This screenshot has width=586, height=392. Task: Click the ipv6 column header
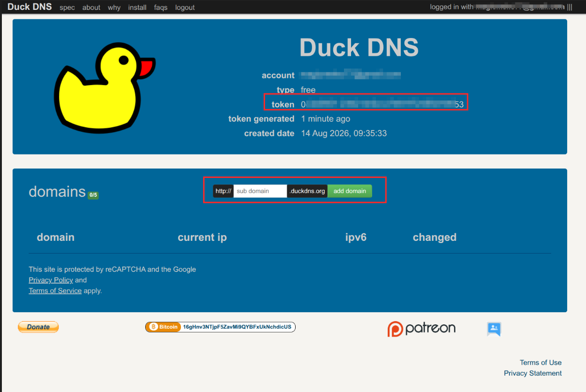356,237
